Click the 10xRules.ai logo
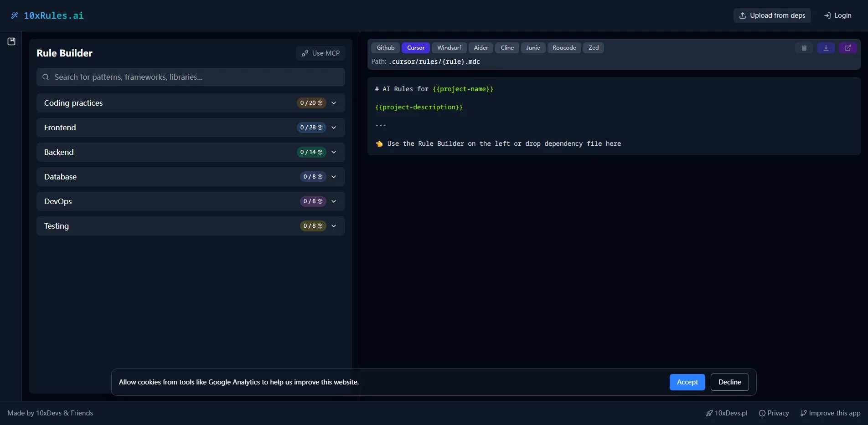 47,15
